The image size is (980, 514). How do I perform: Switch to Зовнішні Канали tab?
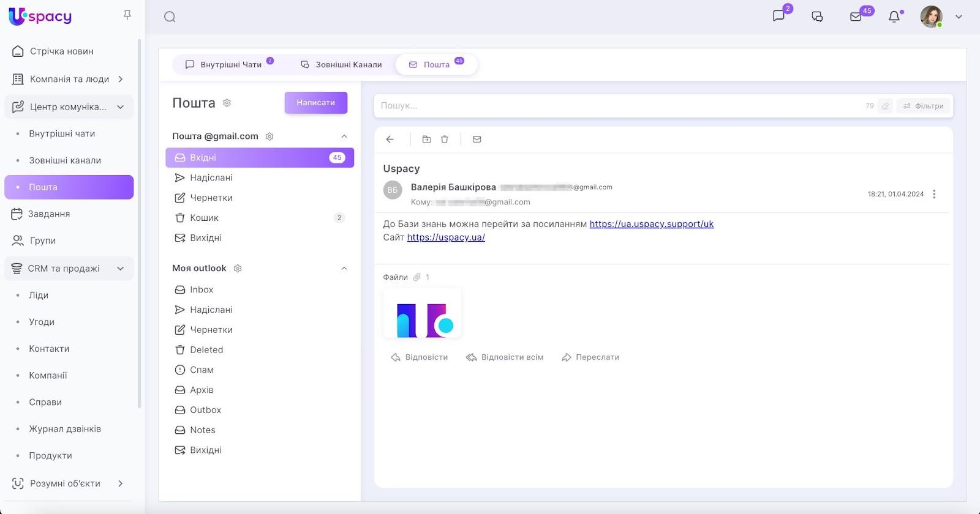tap(341, 64)
